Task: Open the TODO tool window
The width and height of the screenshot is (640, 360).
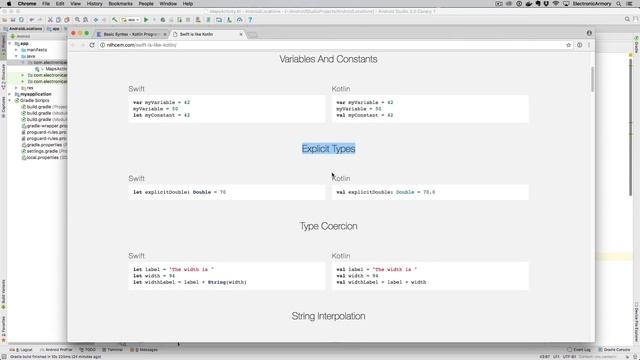Action: click(x=88, y=350)
